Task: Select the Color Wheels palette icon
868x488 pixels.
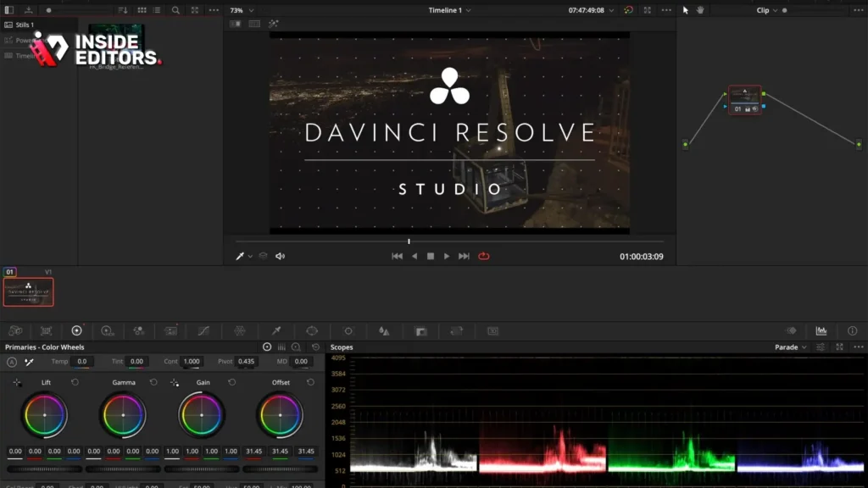Action: click(x=76, y=331)
